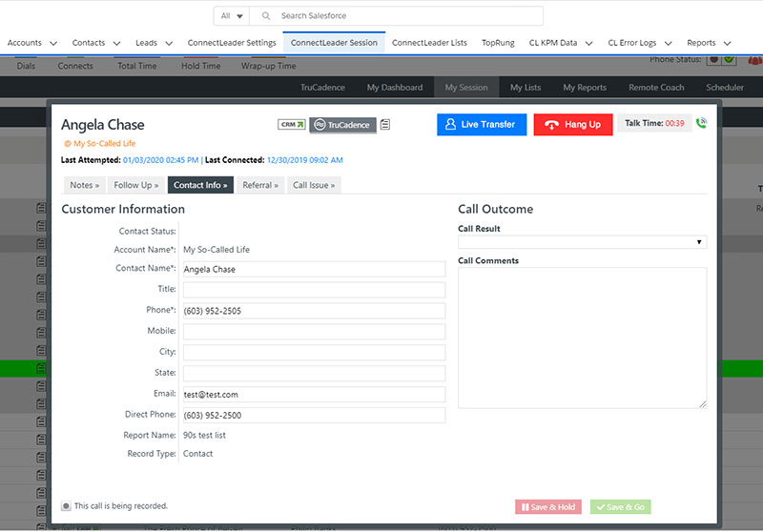763x532 pixels.
Task: Switch to the Follow Up tab
Action: coord(135,185)
